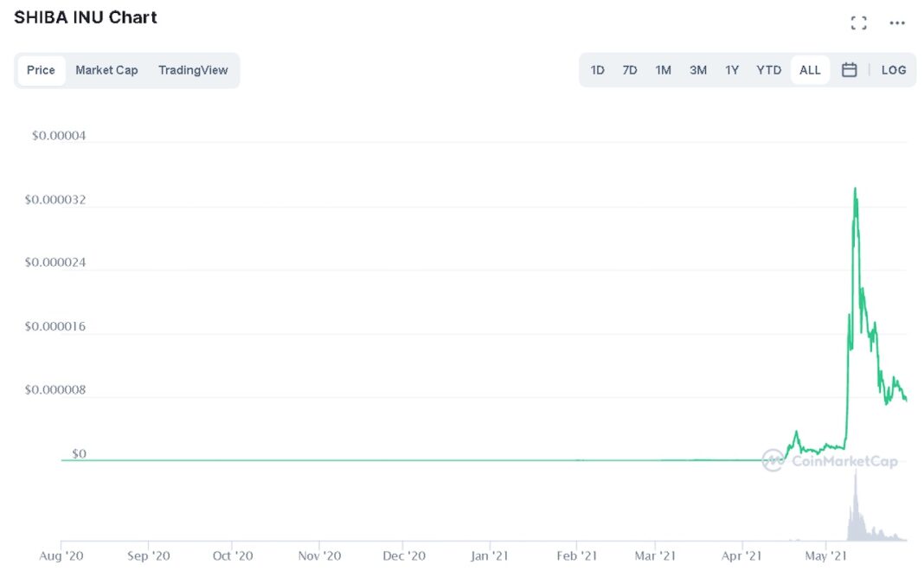Open the three-dot more options menu

897,23
